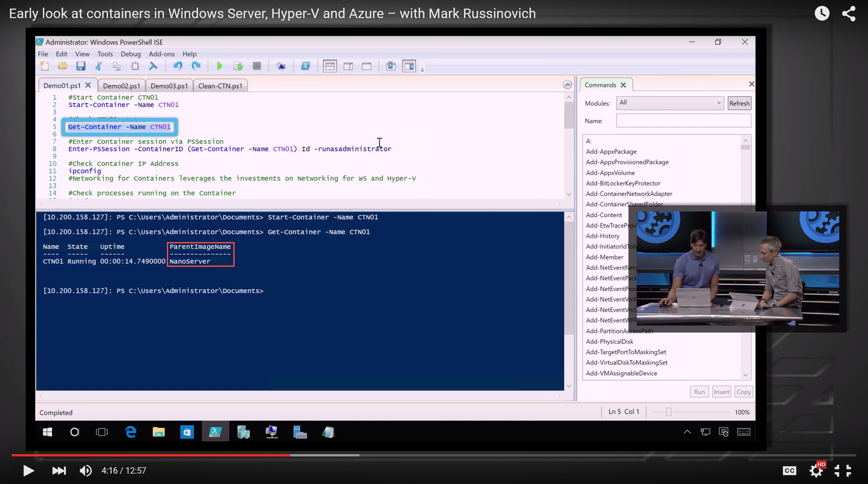The width and height of the screenshot is (868, 484).
Task: Play the video
Action: pyautogui.click(x=28, y=471)
